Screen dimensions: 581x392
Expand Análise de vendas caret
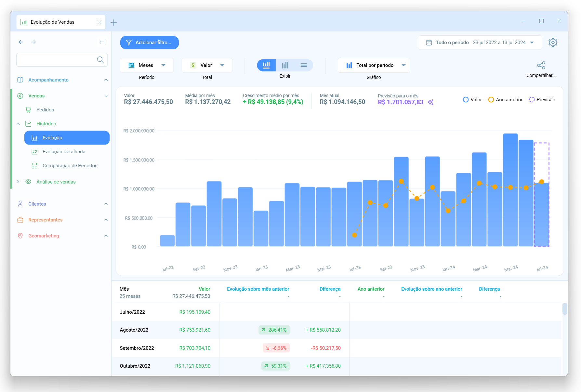[19, 182]
